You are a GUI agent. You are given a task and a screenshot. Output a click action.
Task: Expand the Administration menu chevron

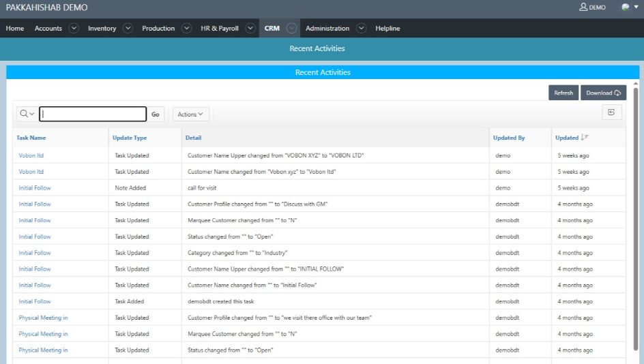click(x=362, y=29)
